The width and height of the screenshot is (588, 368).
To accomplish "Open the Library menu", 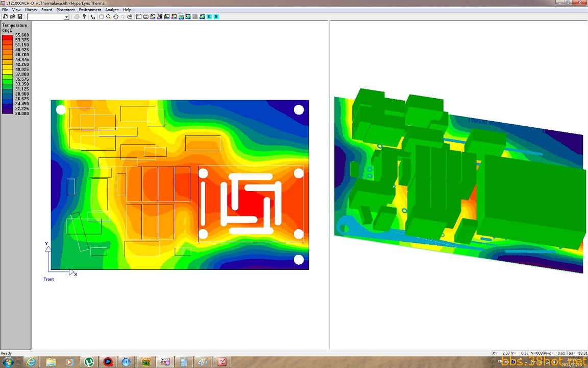I will tap(31, 10).
